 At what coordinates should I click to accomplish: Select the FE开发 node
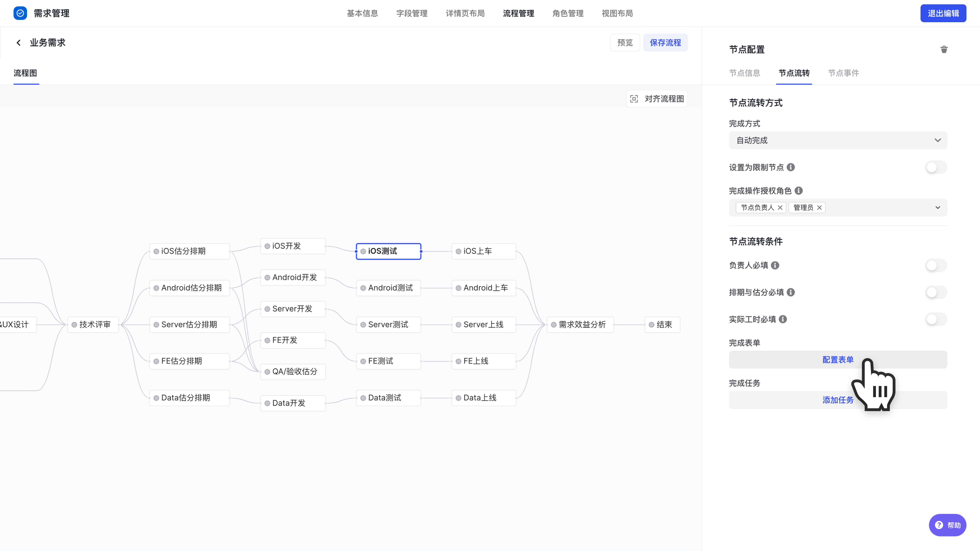coord(293,340)
